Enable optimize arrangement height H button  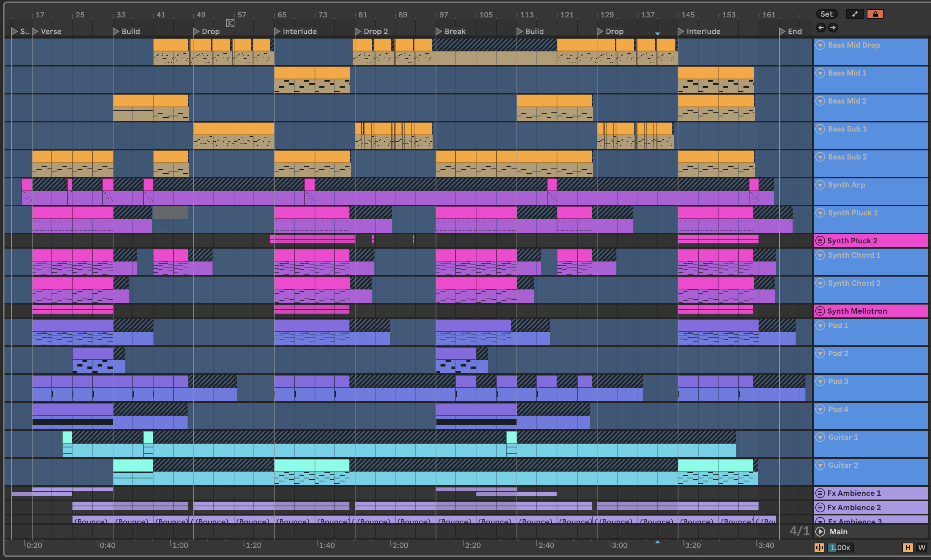pyautogui.click(x=908, y=548)
